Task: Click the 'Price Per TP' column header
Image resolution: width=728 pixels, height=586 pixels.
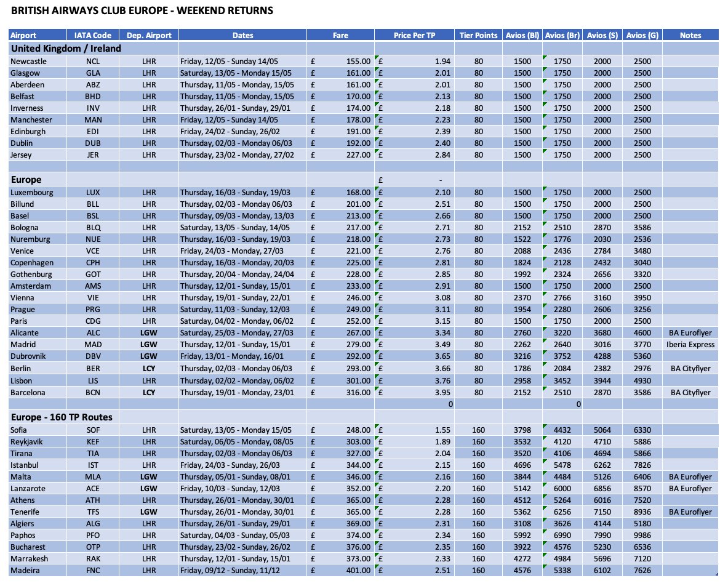Action: coord(415,35)
